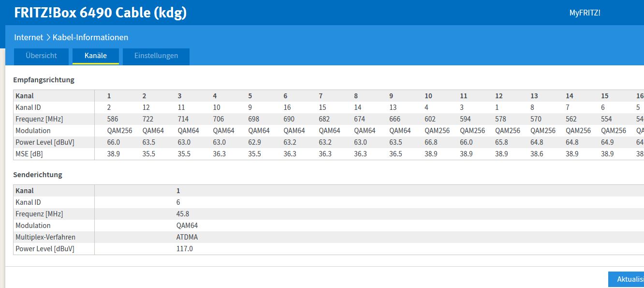Click power level value 64.9

point(608,142)
